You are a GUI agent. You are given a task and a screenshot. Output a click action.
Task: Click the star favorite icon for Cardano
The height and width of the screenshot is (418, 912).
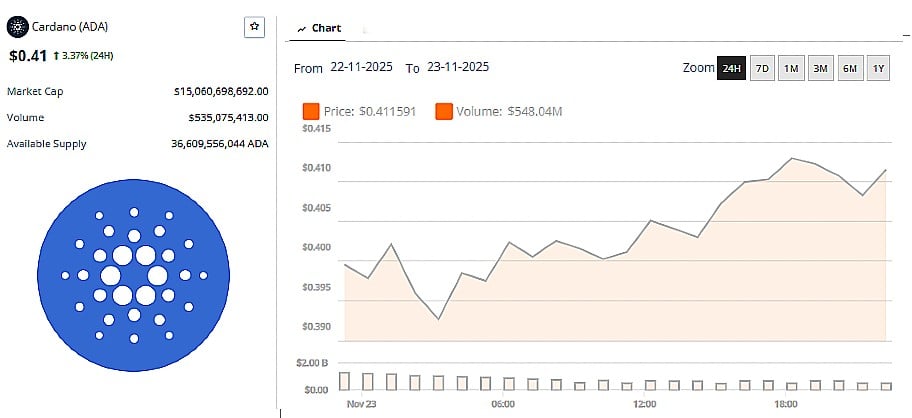coord(254,27)
